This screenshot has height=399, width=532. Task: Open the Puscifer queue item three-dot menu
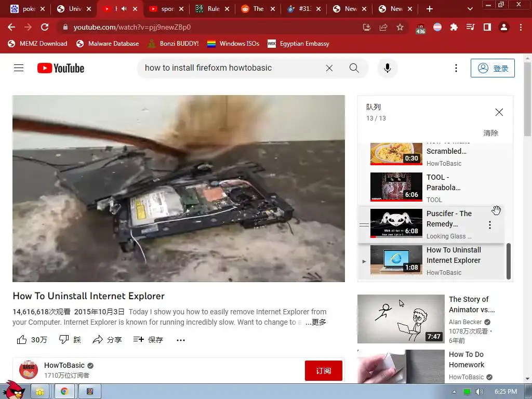pyautogui.click(x=489, y=225)
